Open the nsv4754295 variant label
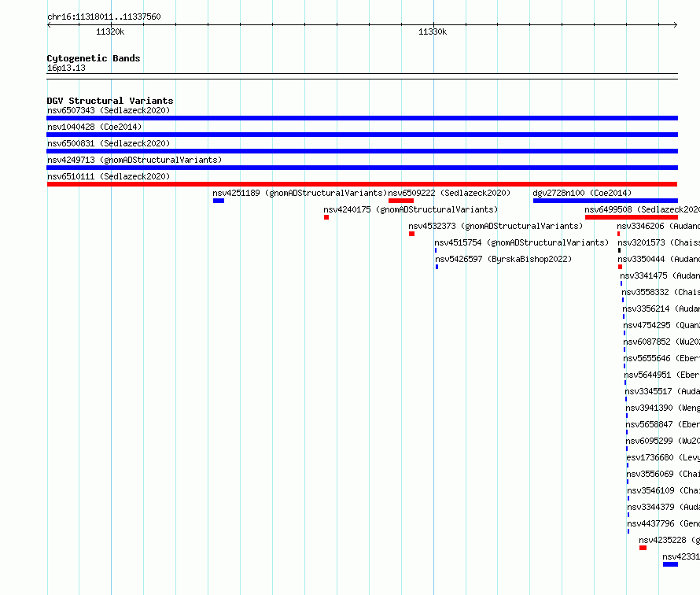This screenshot has width=700, height=595. click(661, 325)
